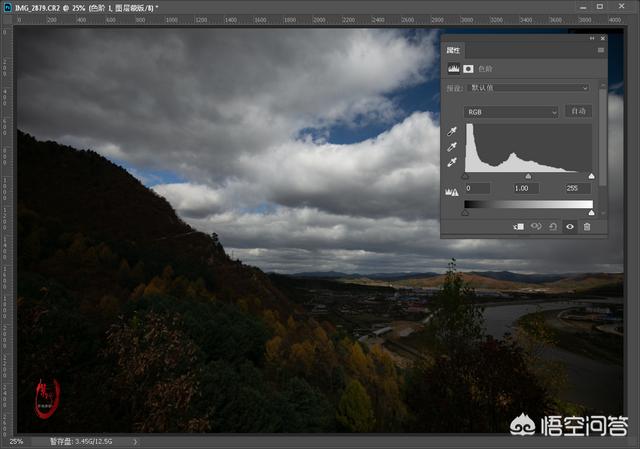Click the white input level slider handle

[591, 176]
